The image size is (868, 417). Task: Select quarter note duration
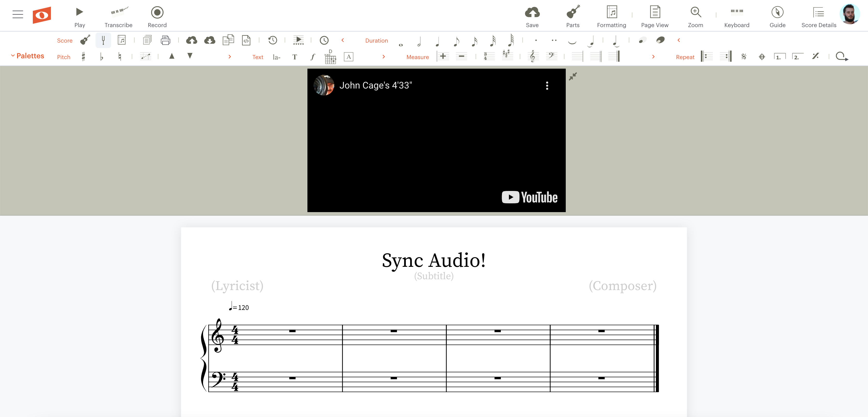(x=437, y=41)
